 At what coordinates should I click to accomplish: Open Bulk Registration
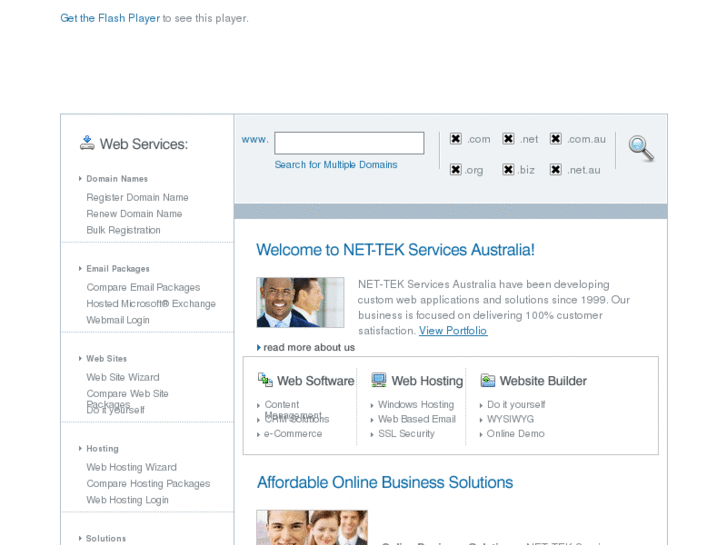point(123,230)
